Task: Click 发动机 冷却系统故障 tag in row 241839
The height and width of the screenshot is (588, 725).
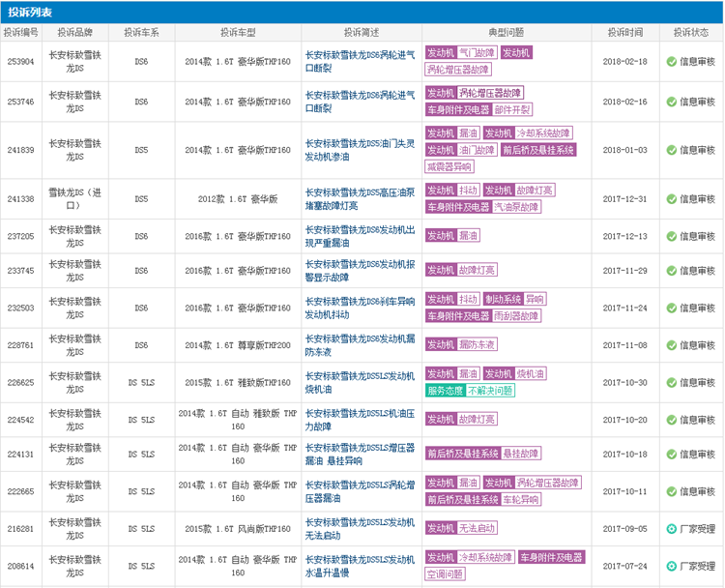Action: point(528,133)
